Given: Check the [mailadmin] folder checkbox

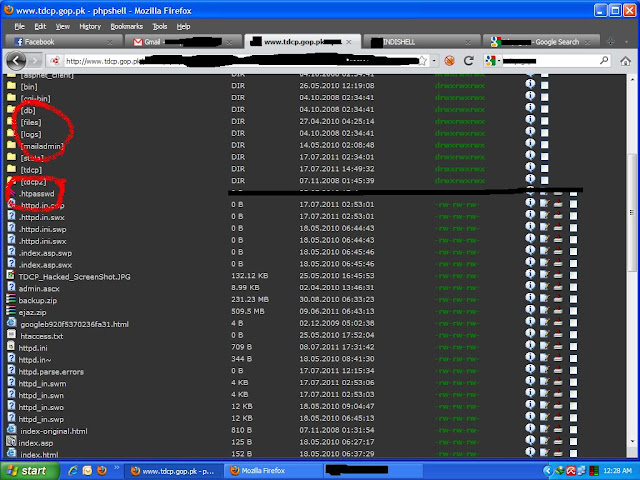Looking at the screenshot, I should click(x=544, y=144).
